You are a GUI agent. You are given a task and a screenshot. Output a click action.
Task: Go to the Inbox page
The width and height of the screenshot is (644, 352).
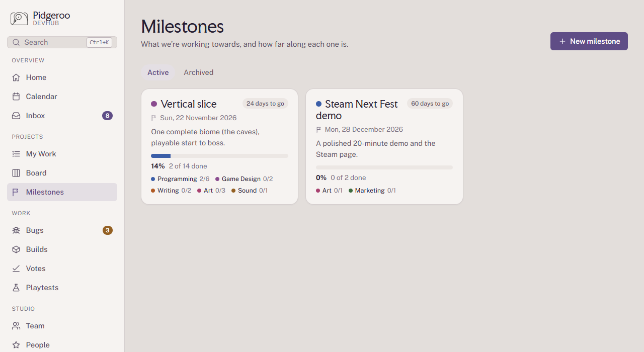point(62,116)
